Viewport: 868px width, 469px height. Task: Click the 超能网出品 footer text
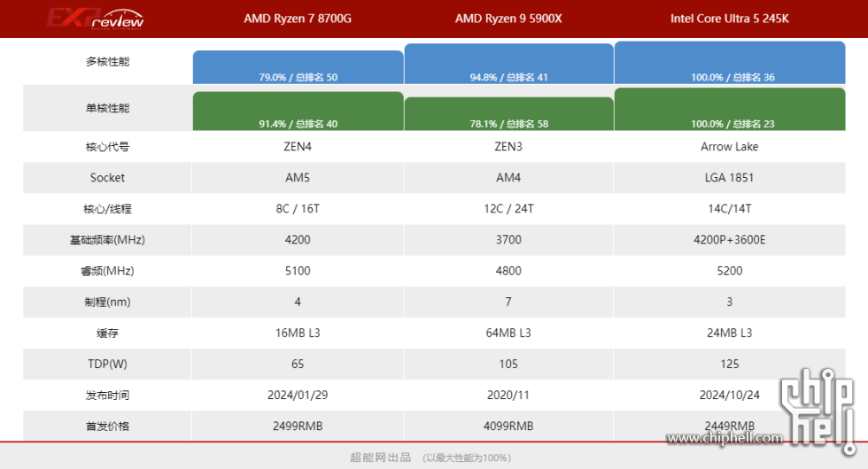tap(381, 457)
